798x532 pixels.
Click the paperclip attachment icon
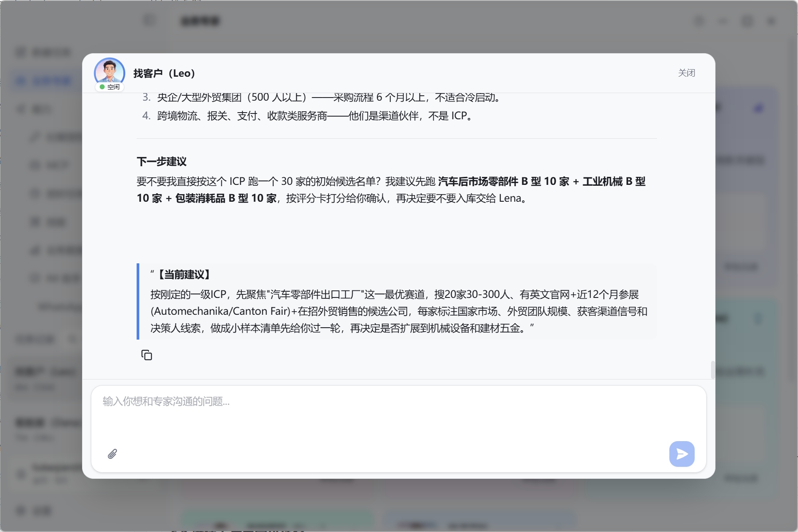click(112, 454)
